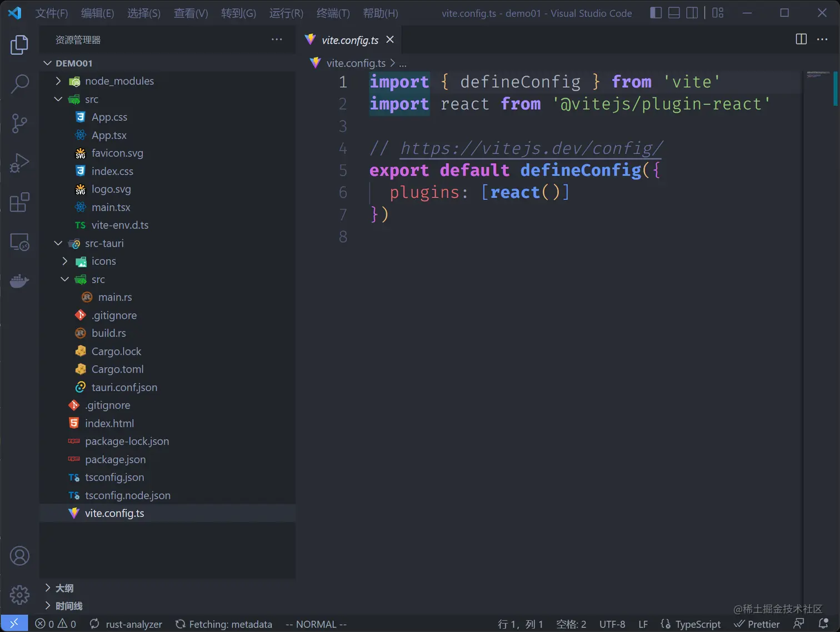Select the vite.config.ts editor tab
This screenshot has height=632, width=840.
(349, 40)
